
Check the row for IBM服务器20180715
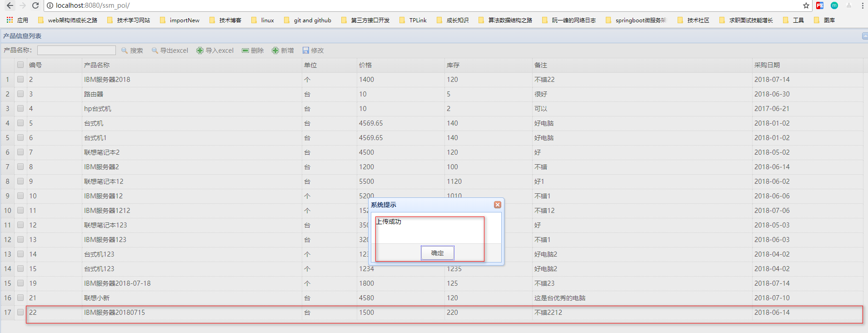click(x=20, y=312)
